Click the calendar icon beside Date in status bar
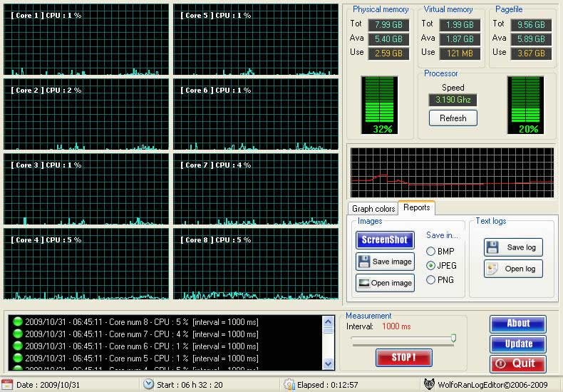Viewport: 563px width, 392px height. point(7,384)
